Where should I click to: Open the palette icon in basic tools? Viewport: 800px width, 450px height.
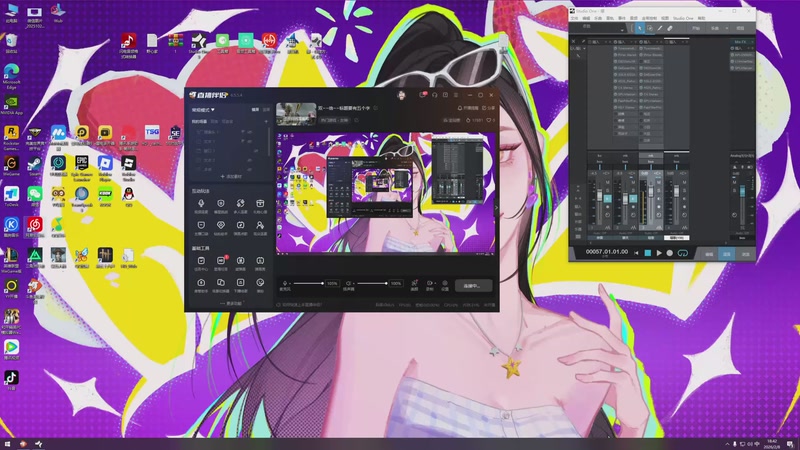[x=260, y=282]
